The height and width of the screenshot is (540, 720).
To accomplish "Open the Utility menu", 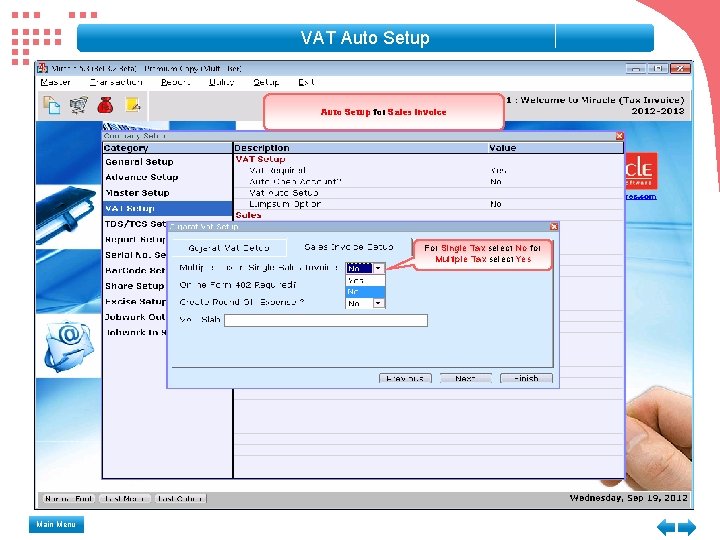I will [222, 82].
